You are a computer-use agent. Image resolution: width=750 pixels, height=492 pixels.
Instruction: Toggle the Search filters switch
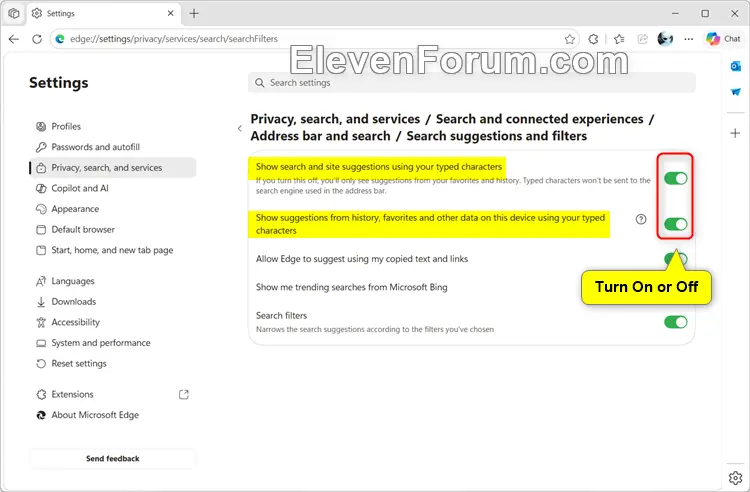(675, 322)
